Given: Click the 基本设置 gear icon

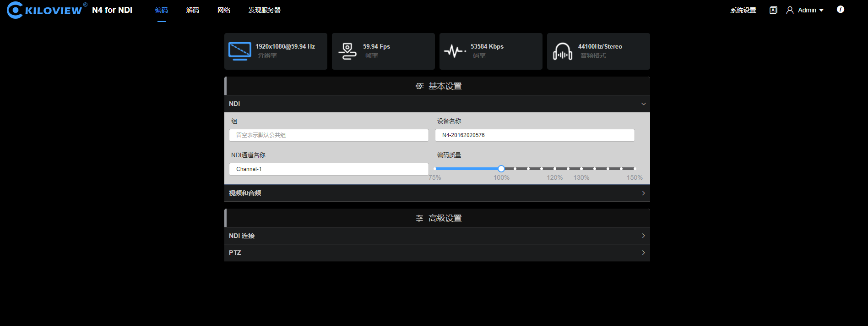Looking at the screenshot, I should (419, 86).
